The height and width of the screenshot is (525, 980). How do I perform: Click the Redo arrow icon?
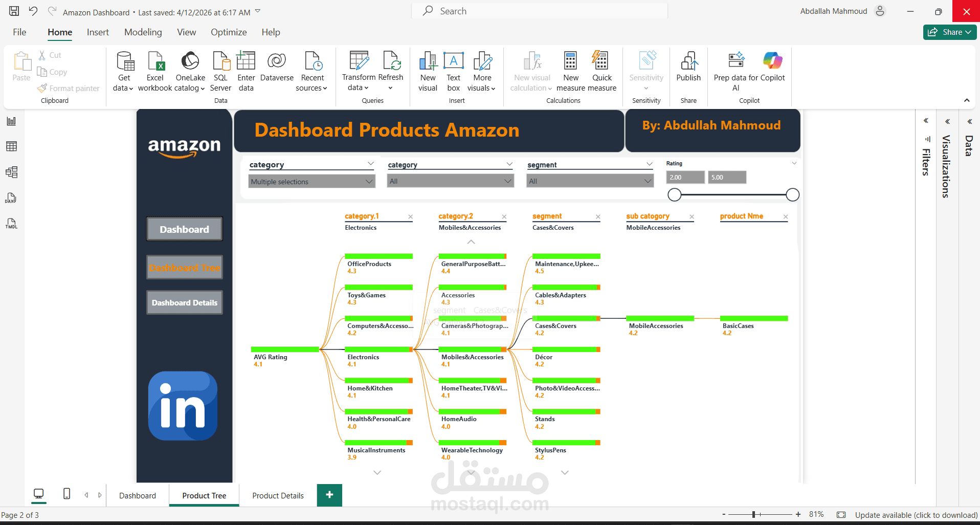(x=52, y=11)
